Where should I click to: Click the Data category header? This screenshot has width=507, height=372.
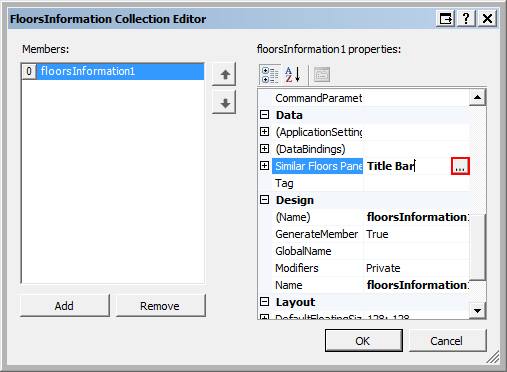[289, 115]
